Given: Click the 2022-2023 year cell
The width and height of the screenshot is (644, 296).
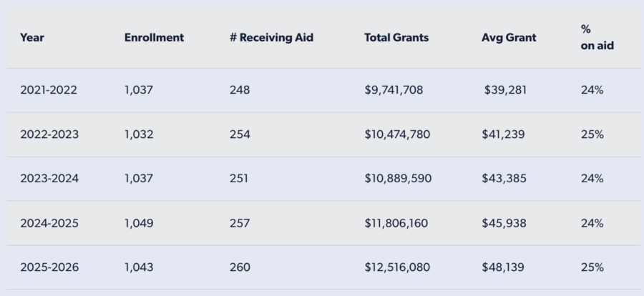Looking at the screenshot, I should click(49, 134).
